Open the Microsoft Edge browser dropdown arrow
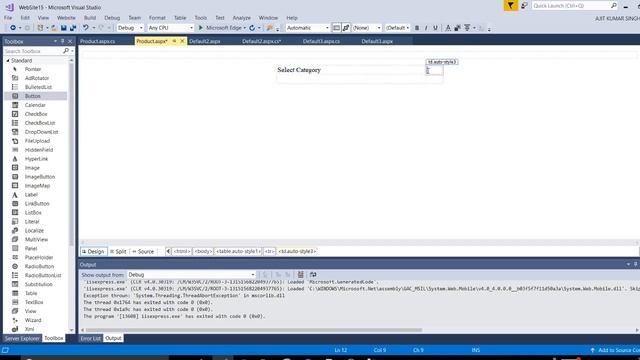Viewport: 640px width, 360px height. tap(245, 28)
